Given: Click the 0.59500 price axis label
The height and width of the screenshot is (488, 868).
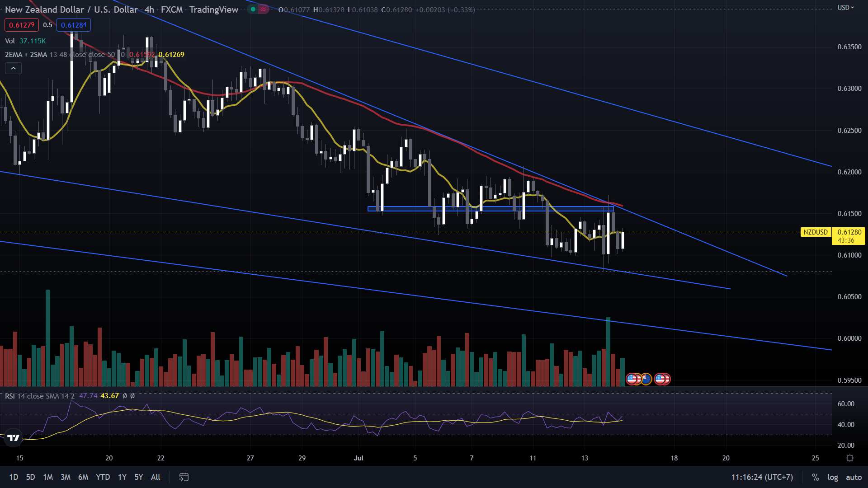Looking at the screenshot, I should [x=849, y=380].
